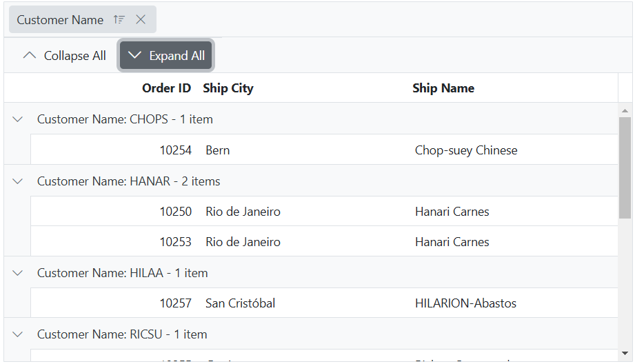The width and height of the screenshot is (635, 364).
Task: Sort by the Ship Name column header
Action: (443, 88)
